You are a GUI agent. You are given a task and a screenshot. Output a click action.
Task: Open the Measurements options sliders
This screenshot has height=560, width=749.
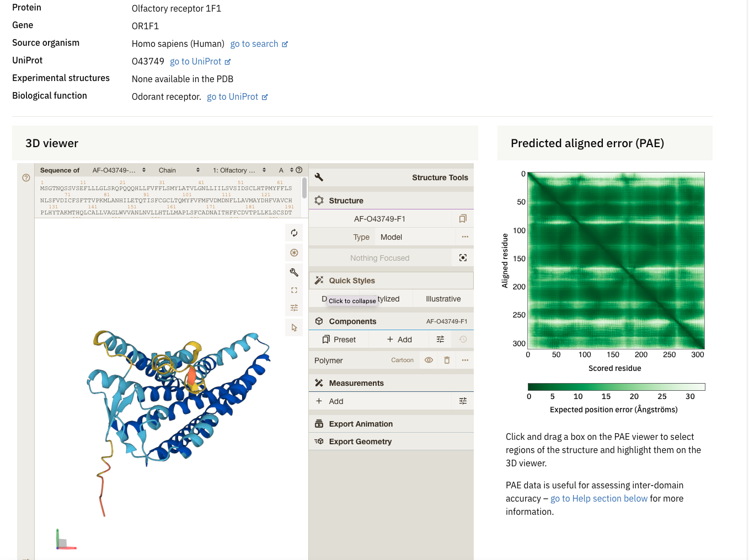pos(463,401)
